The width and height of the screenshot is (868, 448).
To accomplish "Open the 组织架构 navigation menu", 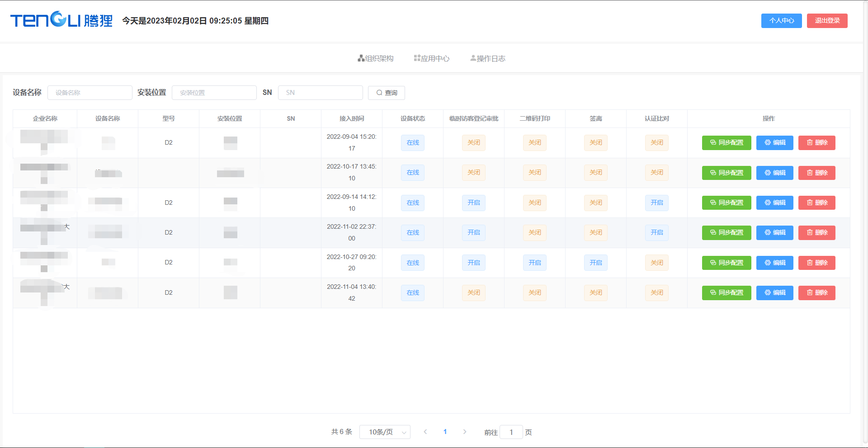I will pos(375,58).
